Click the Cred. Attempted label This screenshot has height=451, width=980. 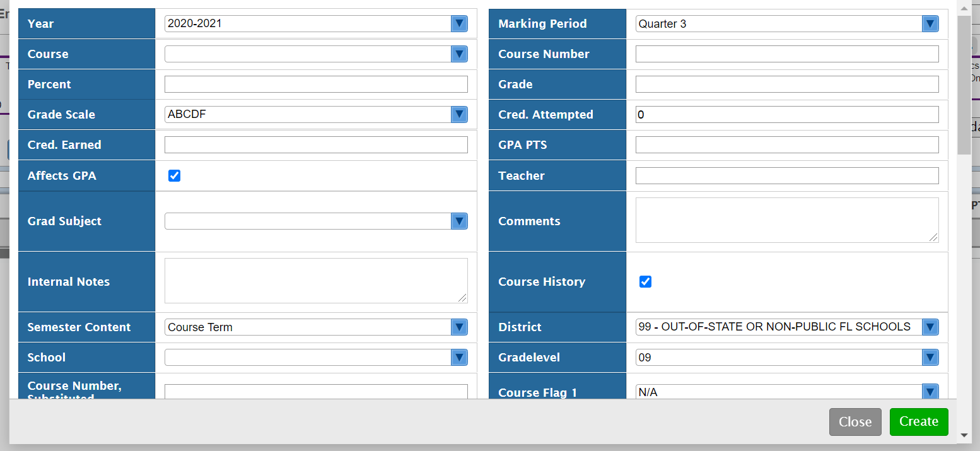click(545, 115)
